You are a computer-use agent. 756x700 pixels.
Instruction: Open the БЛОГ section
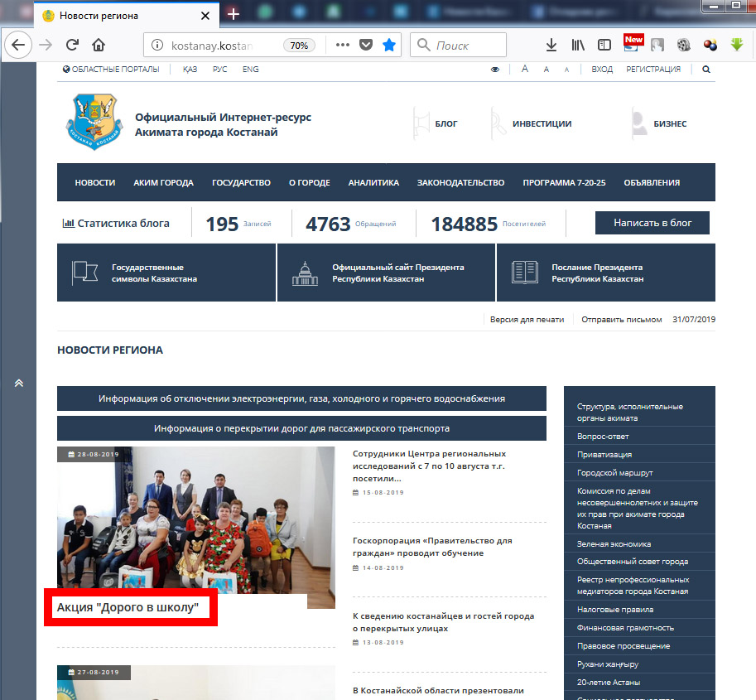coord(436,124)
